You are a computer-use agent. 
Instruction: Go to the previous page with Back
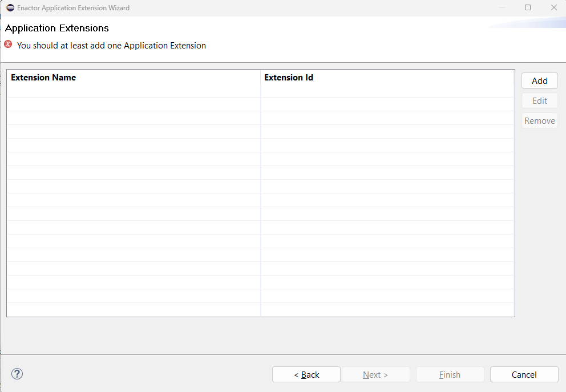(x=306, y=374)
